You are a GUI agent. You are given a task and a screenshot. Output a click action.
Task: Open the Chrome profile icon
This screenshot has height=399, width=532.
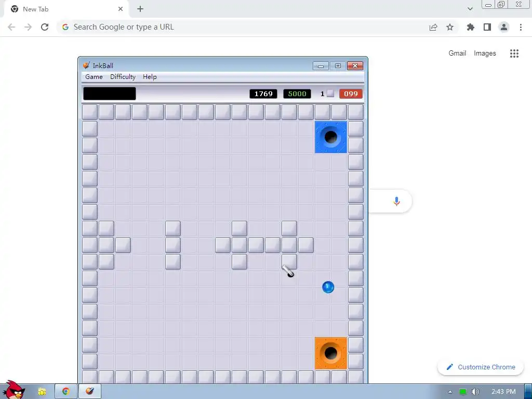point(504,27)
